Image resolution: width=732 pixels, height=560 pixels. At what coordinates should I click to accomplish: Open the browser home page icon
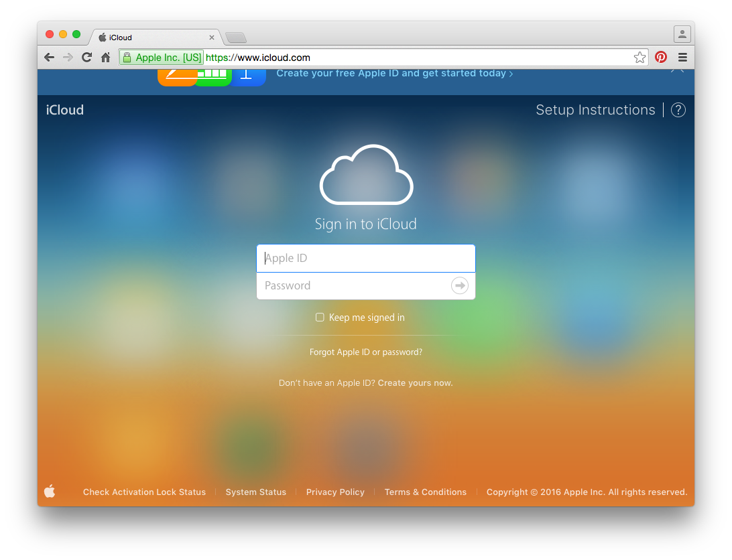click(x=106, y=58)
